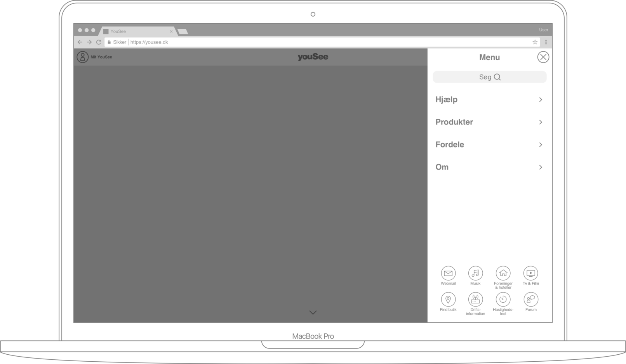Image resolution: width=626 pixels, height=364 pixels.
Task: Open the Find butik map pin icon
Action: pyautogui.click(x=448, y=299)
